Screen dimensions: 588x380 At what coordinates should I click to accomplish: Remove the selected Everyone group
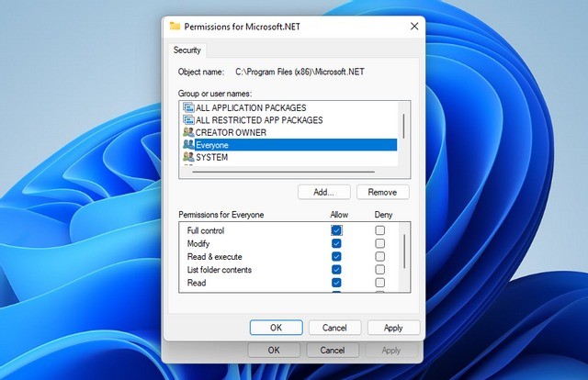[382, 192]
